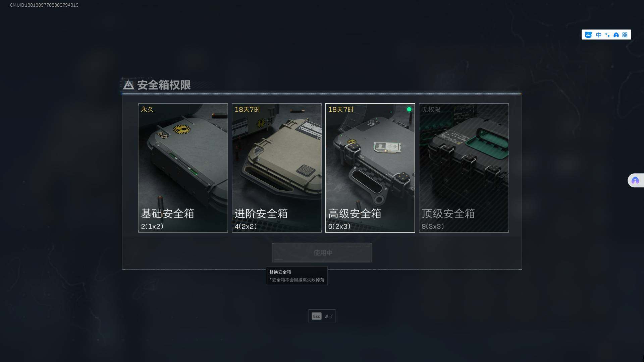Click the triangle logo beside 安全箱权限 title
The height and width of the screenshot is (362, 644).
click(128, 85)
